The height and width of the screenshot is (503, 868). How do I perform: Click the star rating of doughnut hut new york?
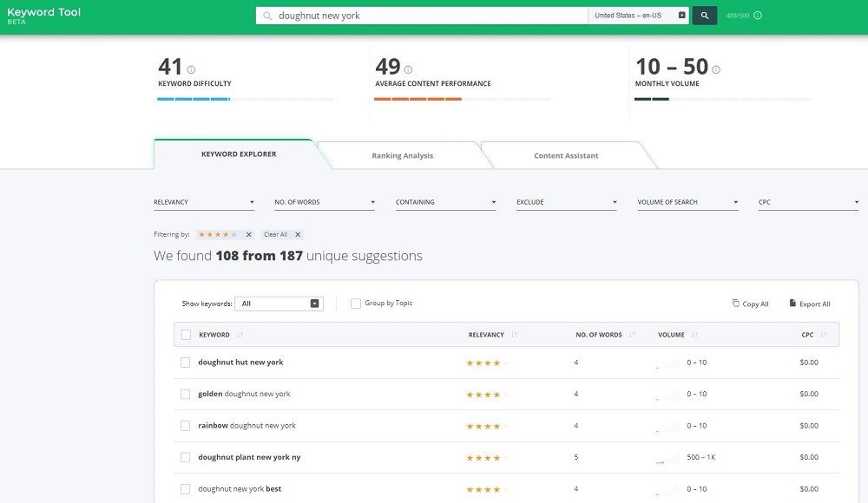487,363
